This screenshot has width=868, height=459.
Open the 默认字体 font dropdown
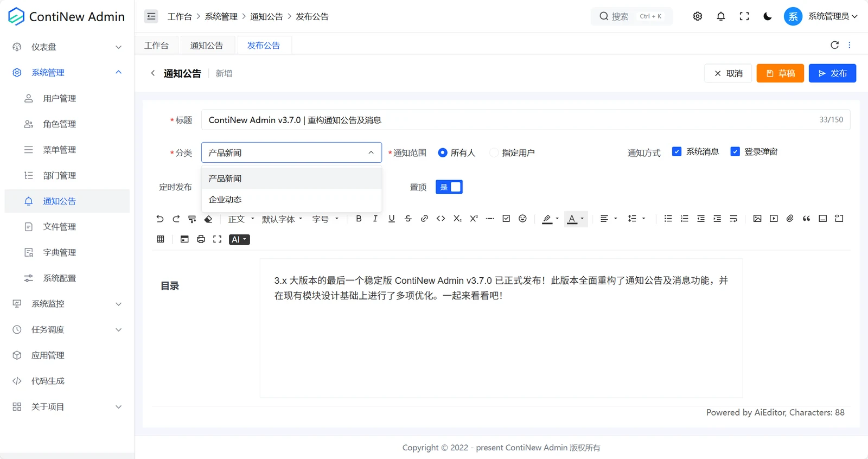pos(282,219)
